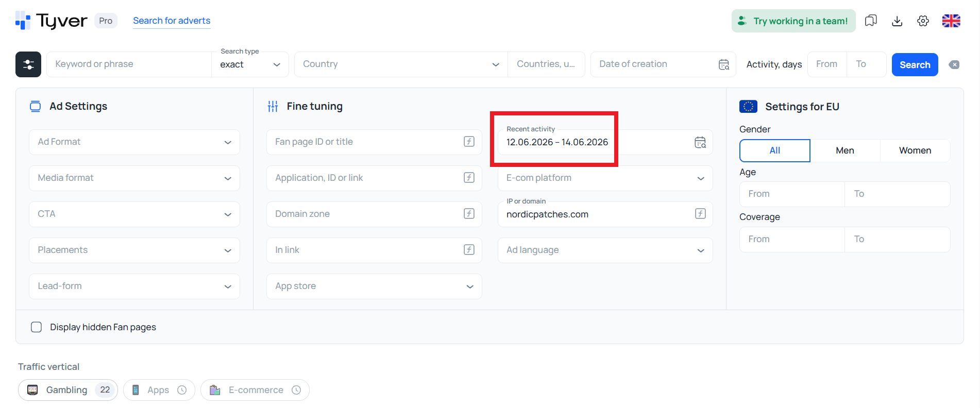Screen dimensions: 980x408
Task: Click the Ad Settings panel icon
Action: (x=35, y=106)
